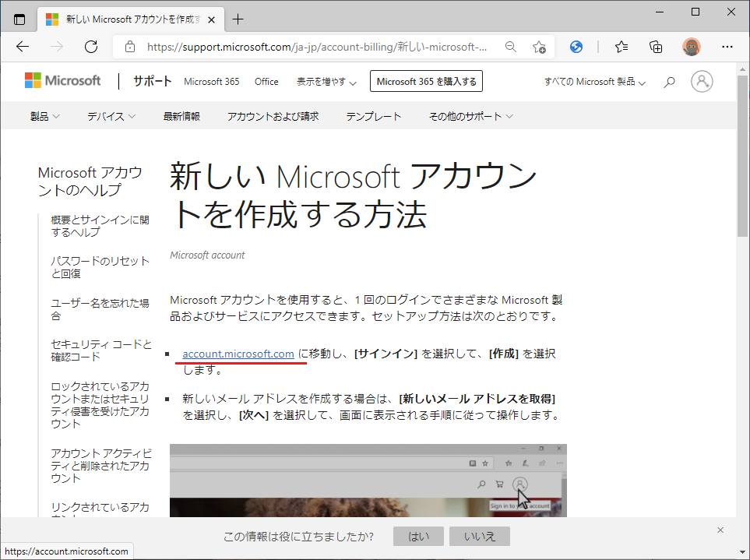The image size is (750, 560).
Task: Open アカウントおよび請求 nav item
Action: 273,116
